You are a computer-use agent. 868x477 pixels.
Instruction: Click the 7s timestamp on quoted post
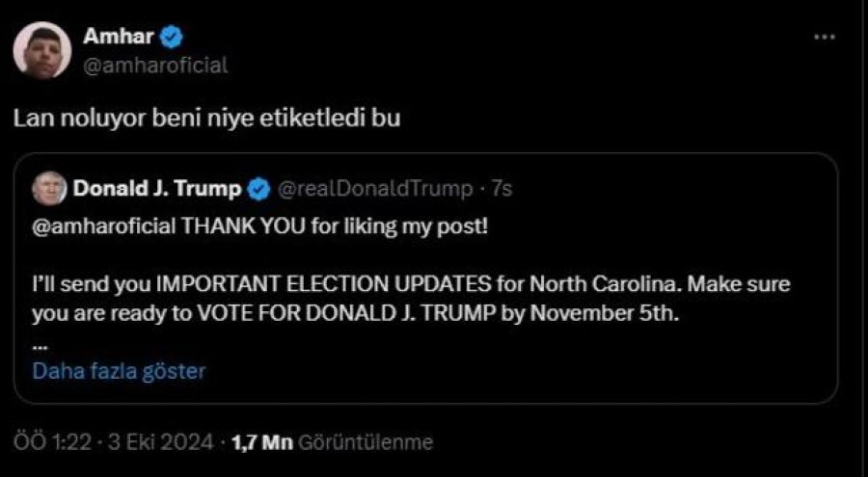[502, 189]
